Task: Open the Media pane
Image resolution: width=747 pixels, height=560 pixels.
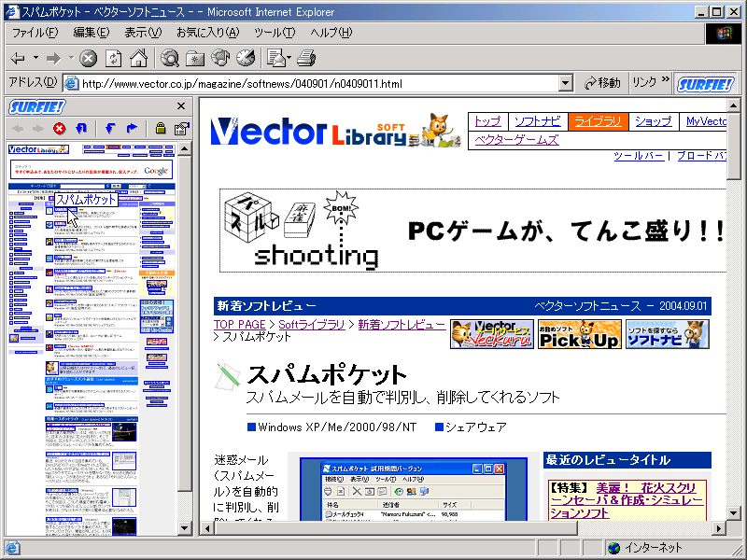Action: coord(220,59)
